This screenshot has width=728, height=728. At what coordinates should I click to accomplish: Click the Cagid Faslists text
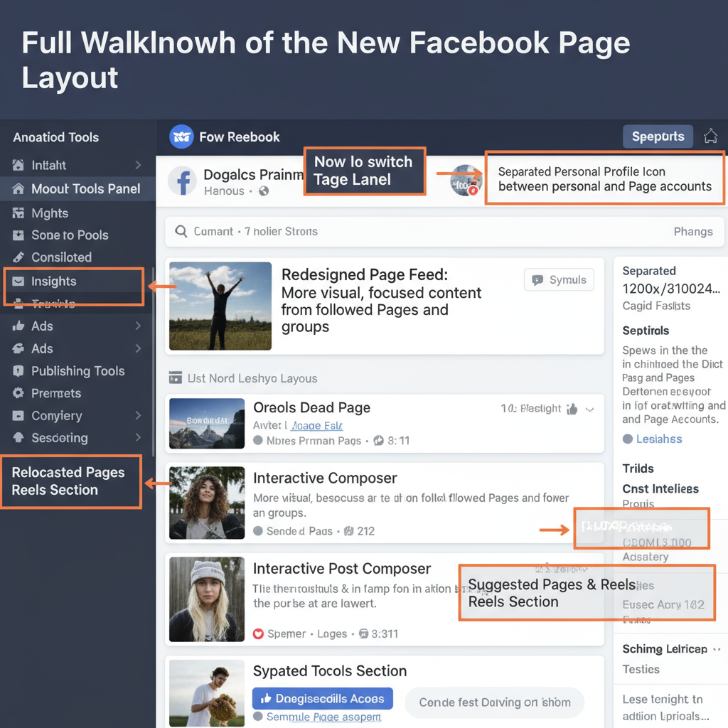(656, 306)
